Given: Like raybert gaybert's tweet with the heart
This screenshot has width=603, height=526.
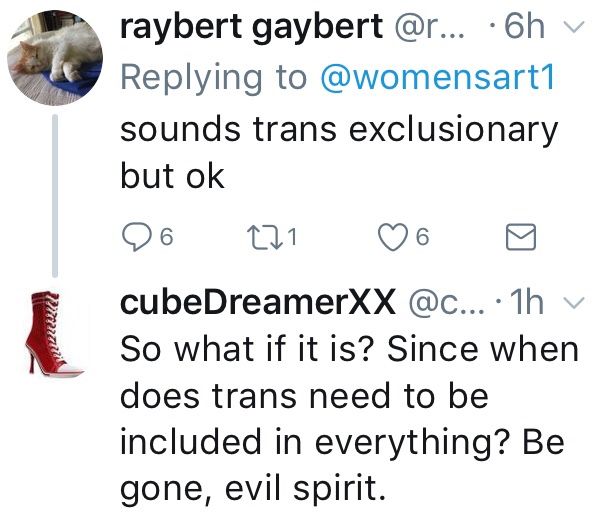Looking at the screenshot, I should coord(396,237).
